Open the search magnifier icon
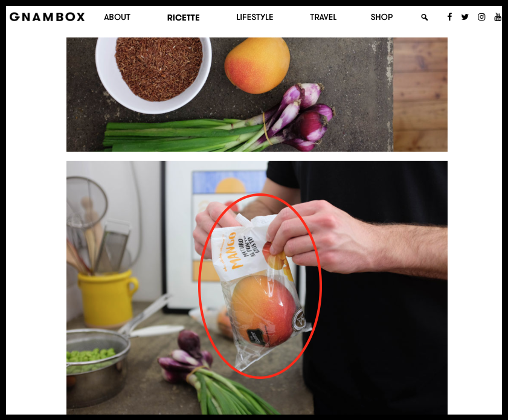Image resolution: width=508 pixels, height=420 pixels. tap(425, 17)
